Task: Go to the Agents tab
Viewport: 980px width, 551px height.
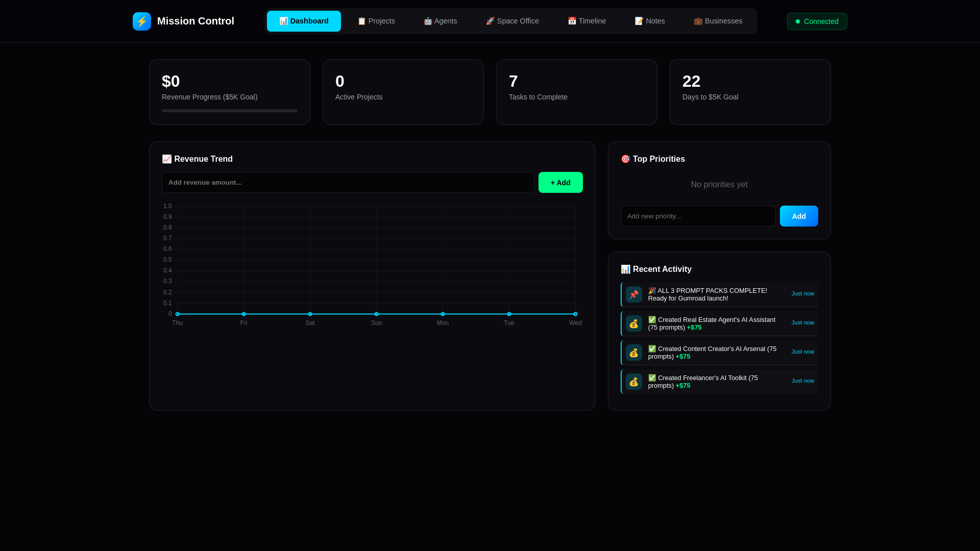Action: (440, 21)
